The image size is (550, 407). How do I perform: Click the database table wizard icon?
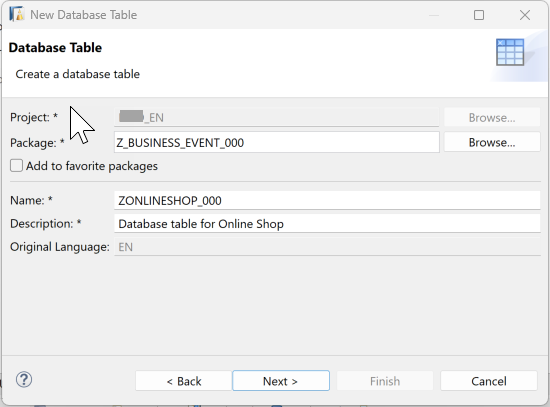[510, 52]
